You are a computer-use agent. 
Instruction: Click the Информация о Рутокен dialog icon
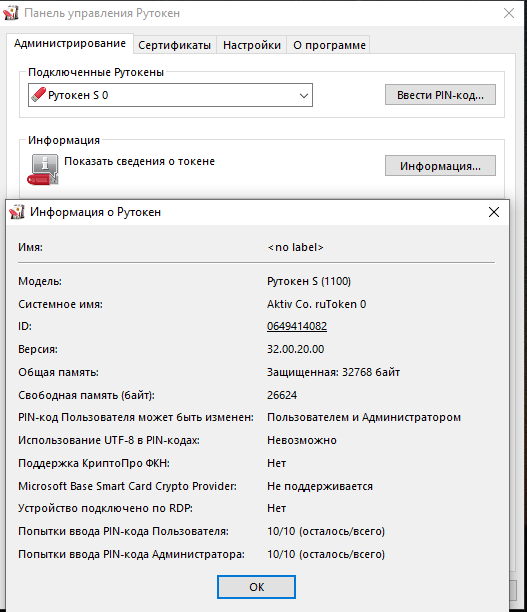point(17,212)
